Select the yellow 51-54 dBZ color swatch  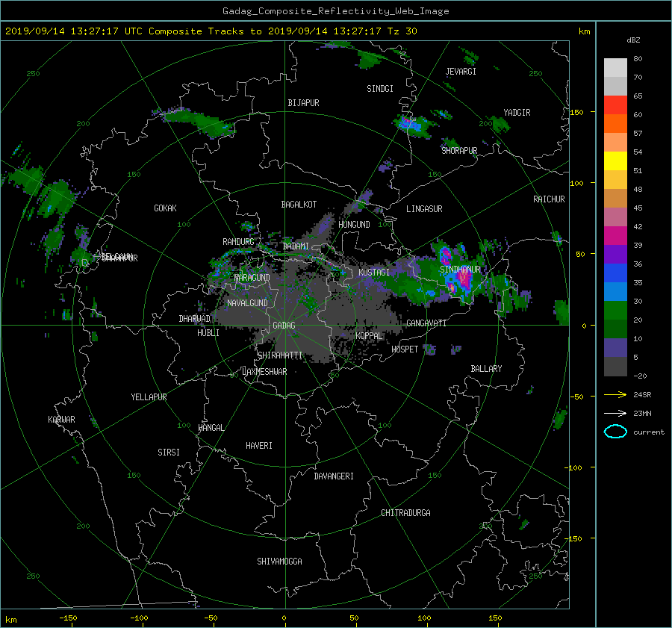(x=615, y=161)
